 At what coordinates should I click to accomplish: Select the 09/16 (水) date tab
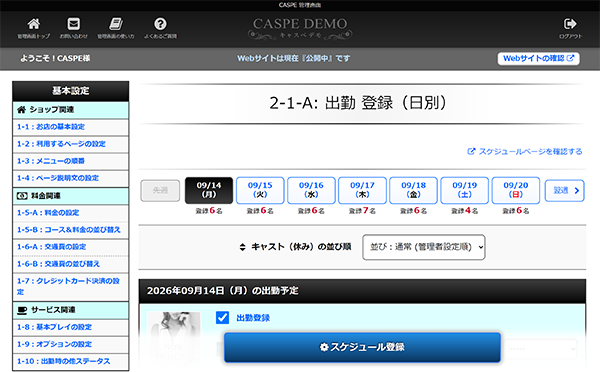tap(311, 190)
